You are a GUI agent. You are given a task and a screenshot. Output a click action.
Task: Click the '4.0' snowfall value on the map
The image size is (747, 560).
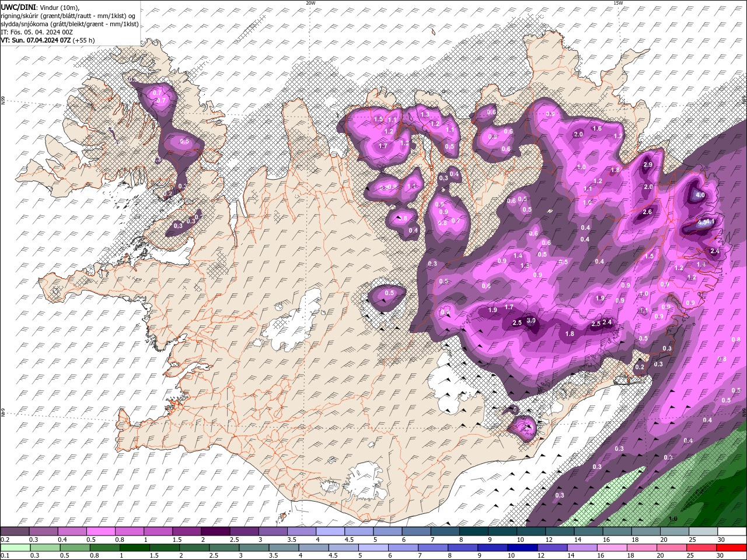[x=701, y=195]
